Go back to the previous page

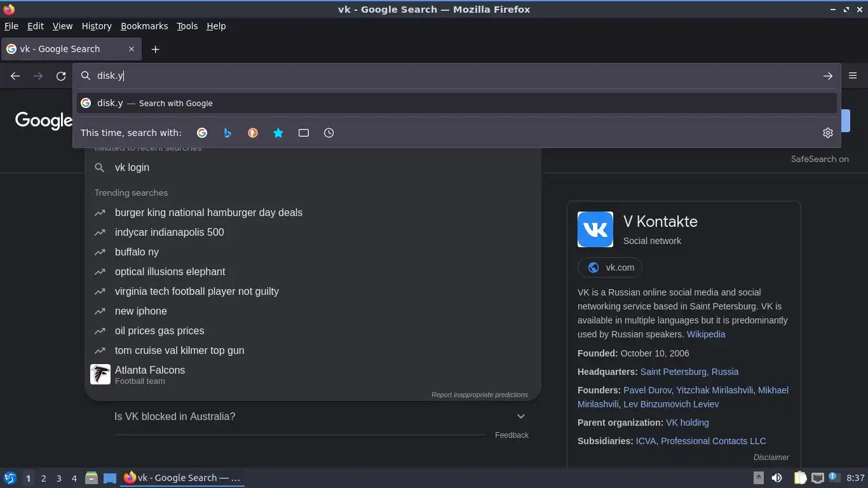tap(15, 76)
